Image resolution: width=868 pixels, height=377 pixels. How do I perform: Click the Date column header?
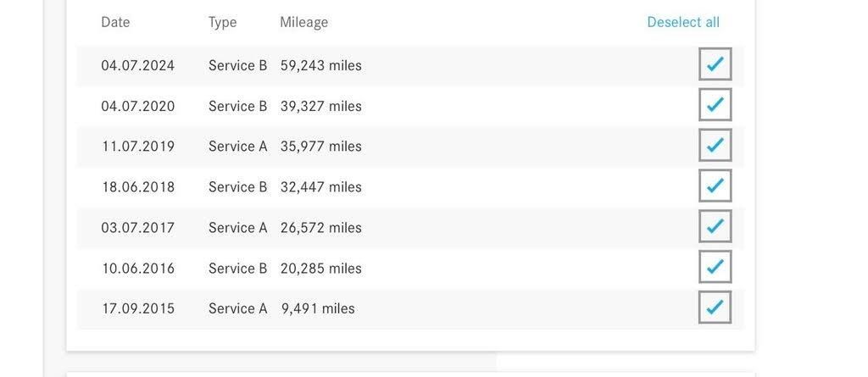click(115, 22)
